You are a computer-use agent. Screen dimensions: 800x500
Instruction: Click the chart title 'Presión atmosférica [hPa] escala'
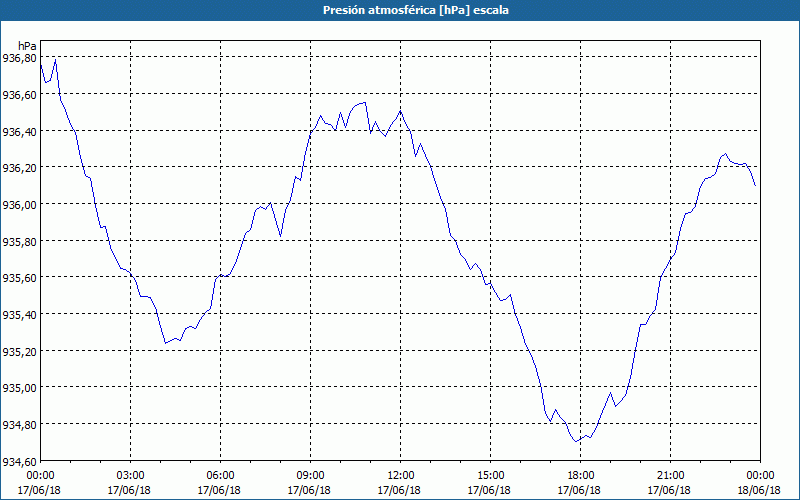click(416, 10)
